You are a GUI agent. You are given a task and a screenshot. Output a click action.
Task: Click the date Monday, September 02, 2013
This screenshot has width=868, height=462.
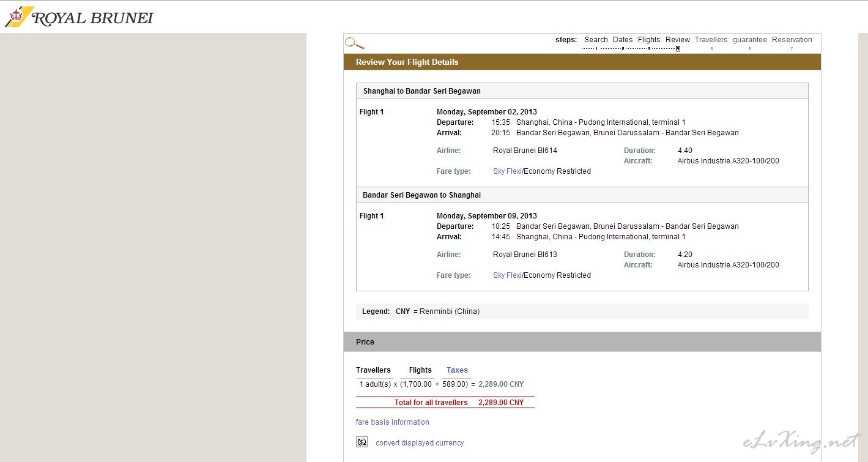tap(487, 112)
